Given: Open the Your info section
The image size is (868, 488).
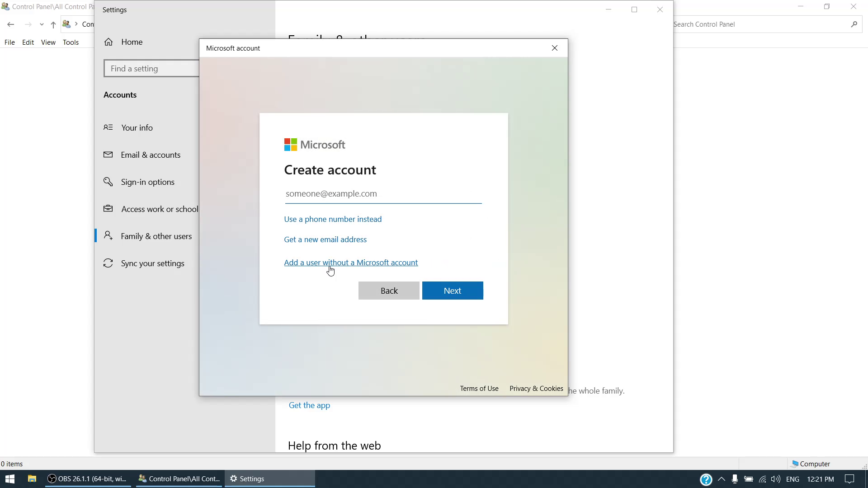Looking at the screenshot, I should click(x=137, y=128).
